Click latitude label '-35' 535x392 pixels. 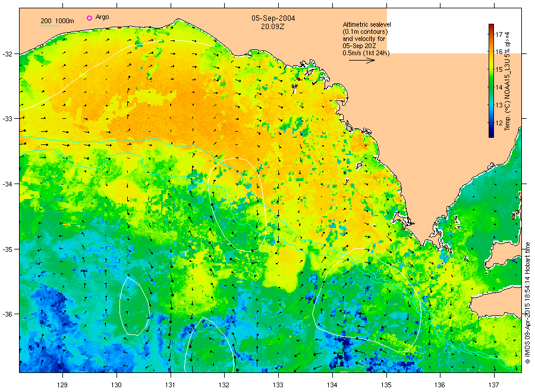[x=8, y=249]
